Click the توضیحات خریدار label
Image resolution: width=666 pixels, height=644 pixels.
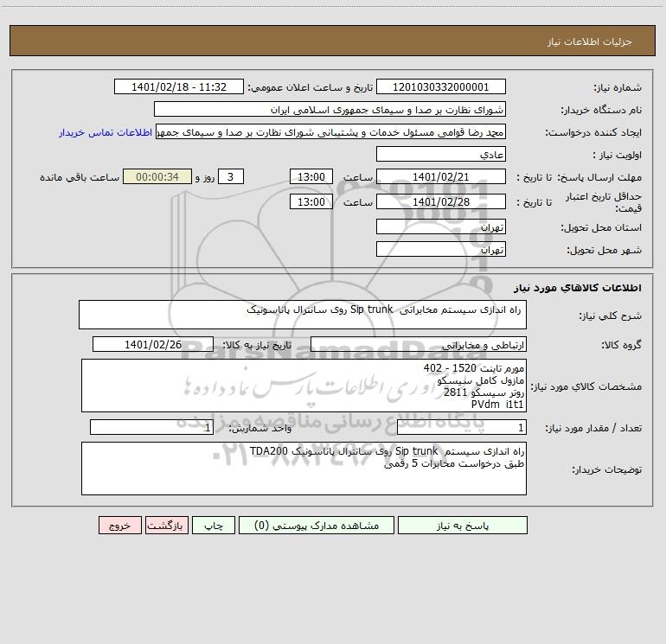click(x=606, y=470)
